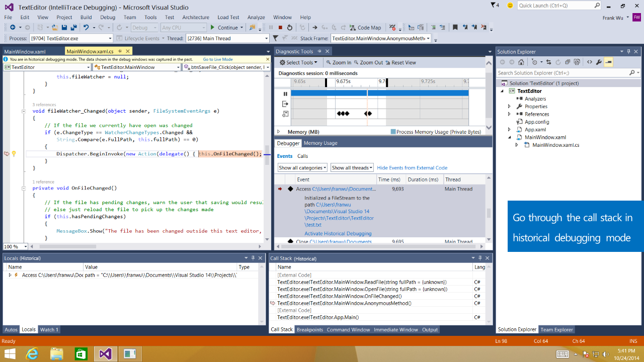The height and width of the screenshot is (362, 644).
Task: Open the Thread dropdown showing Main Thread
Action: pos(228,38)
